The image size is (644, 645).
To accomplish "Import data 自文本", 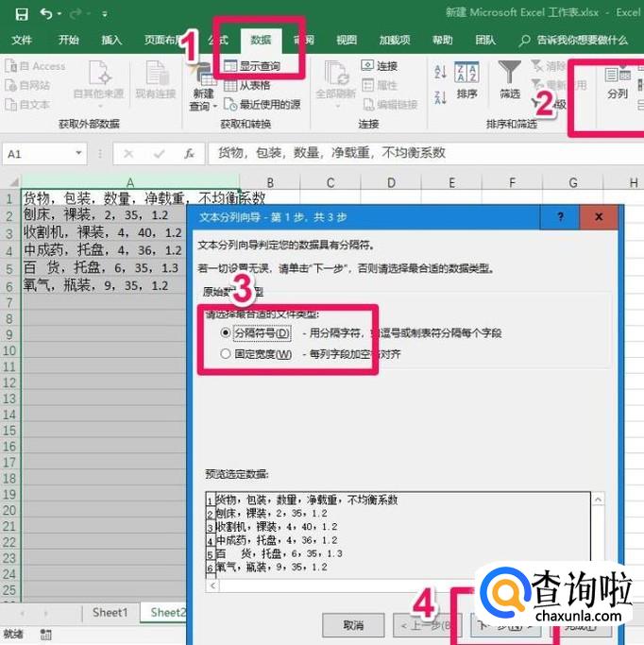I will (28, 105).
